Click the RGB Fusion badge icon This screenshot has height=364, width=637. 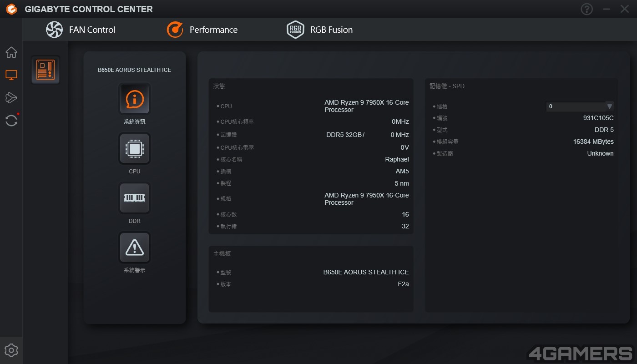coord(295,30)
